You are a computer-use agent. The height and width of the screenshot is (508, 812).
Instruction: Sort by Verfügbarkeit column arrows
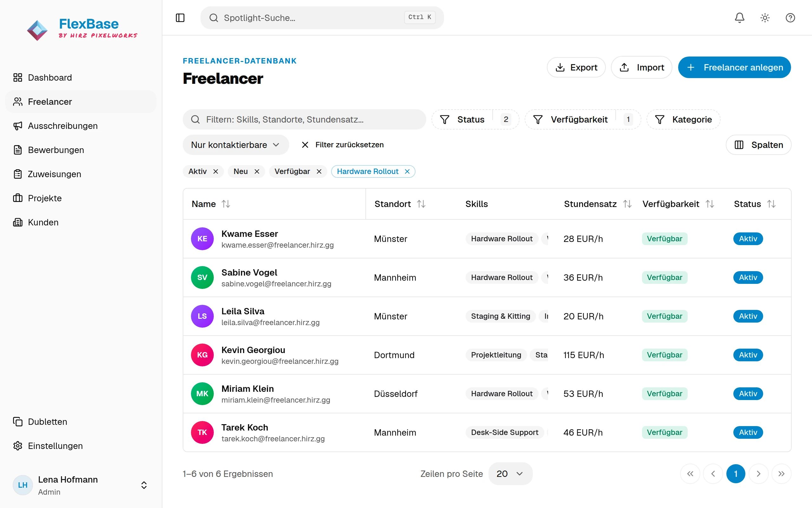tap(710, 204)
